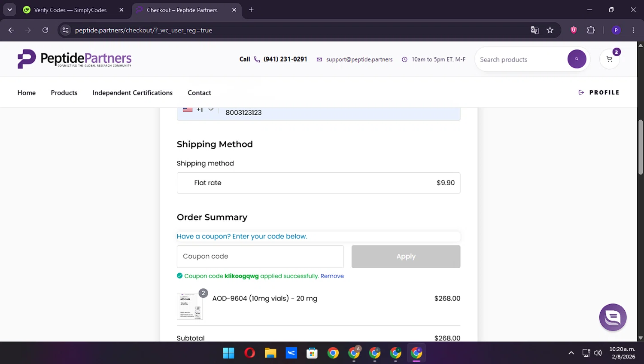
Task: Open the shopping cart icon
Action: (x=609, y=59)
